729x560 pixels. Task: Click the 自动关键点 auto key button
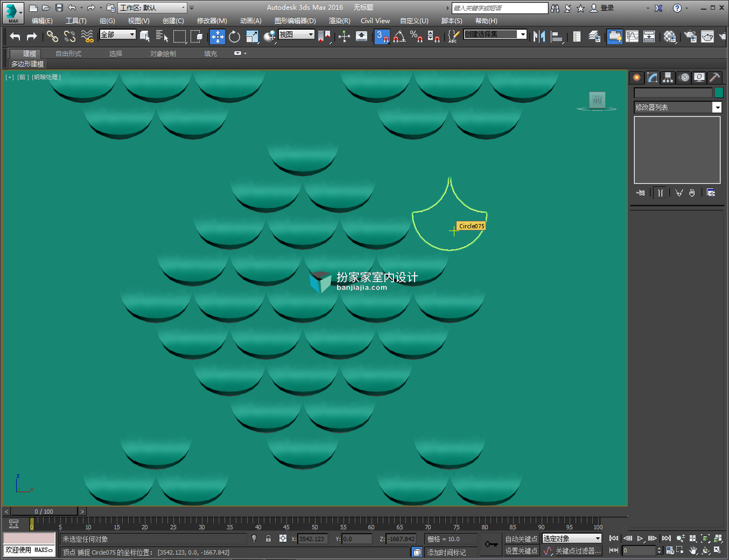pos(521,539)
